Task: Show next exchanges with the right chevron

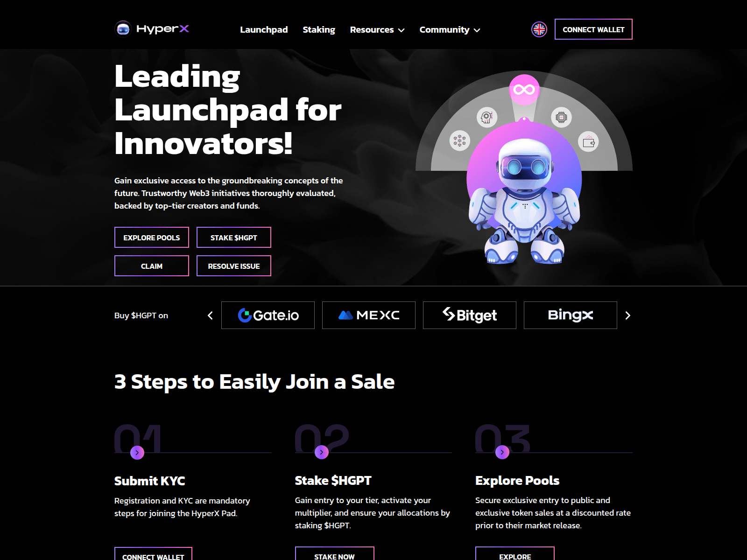Action: [x=627, y=315]
